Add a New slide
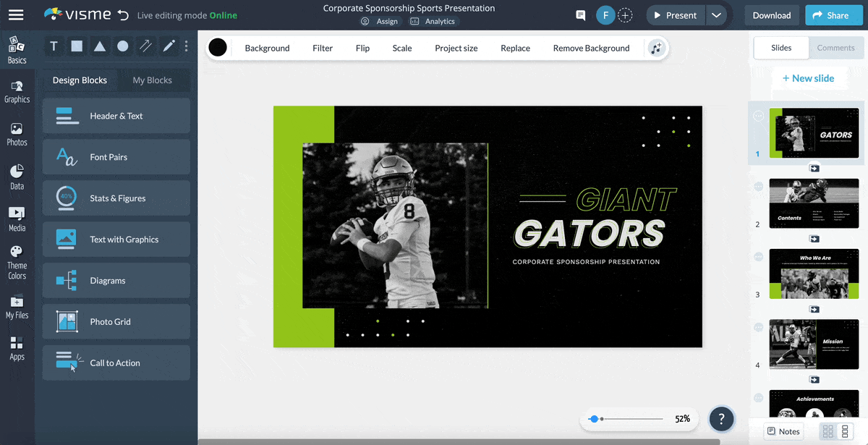The image size is (868, 445). point(808,78)
